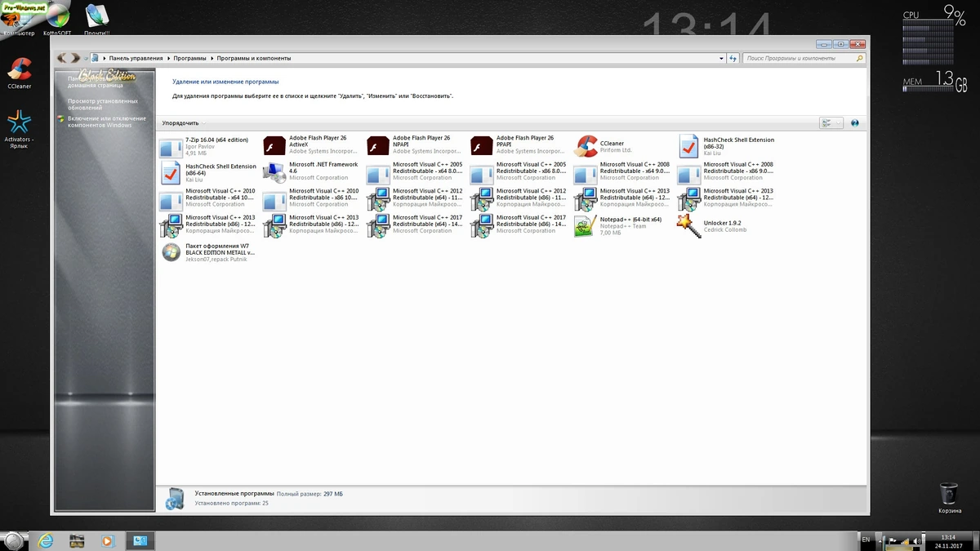The width and height of the screenshot is (980, 551).
Task: Expand the arrow after Программы breadcrumb
Action: pyautogui.click(x=212, y=59)
